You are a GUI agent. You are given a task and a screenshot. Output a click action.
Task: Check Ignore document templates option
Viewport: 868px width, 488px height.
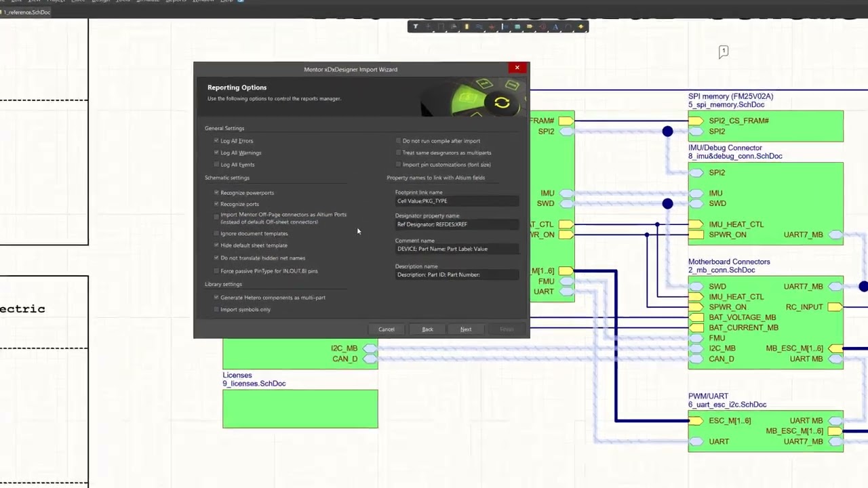[216, 234]
